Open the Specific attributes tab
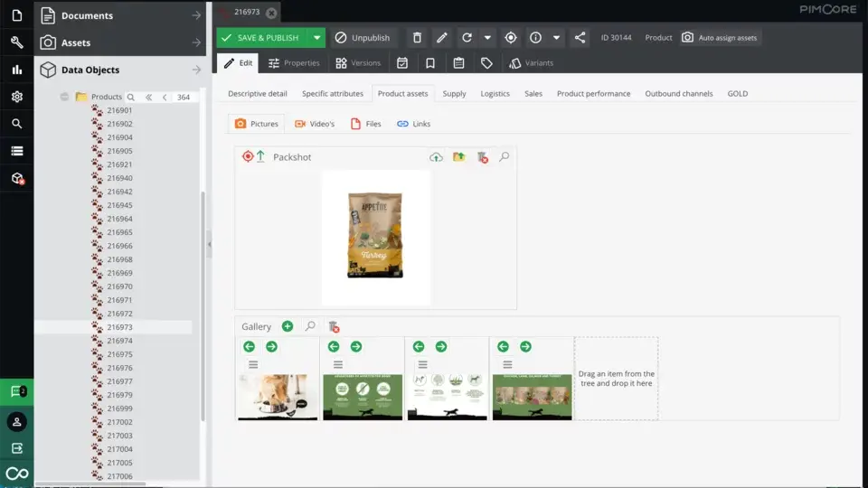The image size is (868, 488). click(333, 93)
